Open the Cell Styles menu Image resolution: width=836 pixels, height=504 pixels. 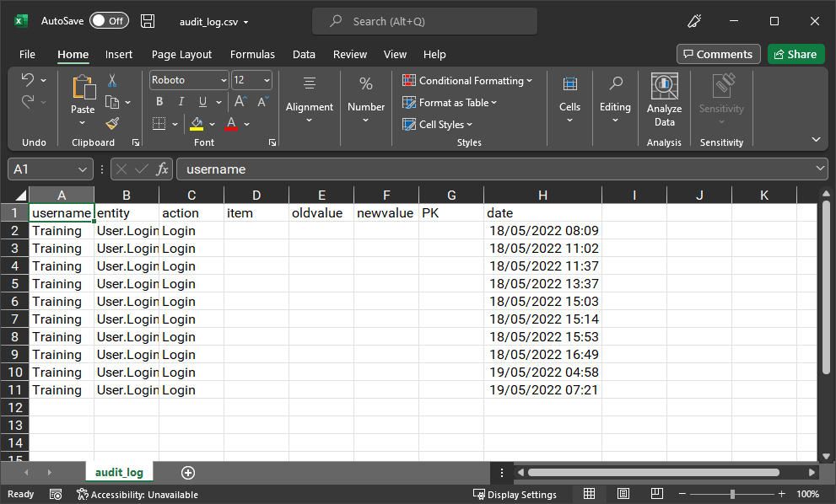click(437, 124)
